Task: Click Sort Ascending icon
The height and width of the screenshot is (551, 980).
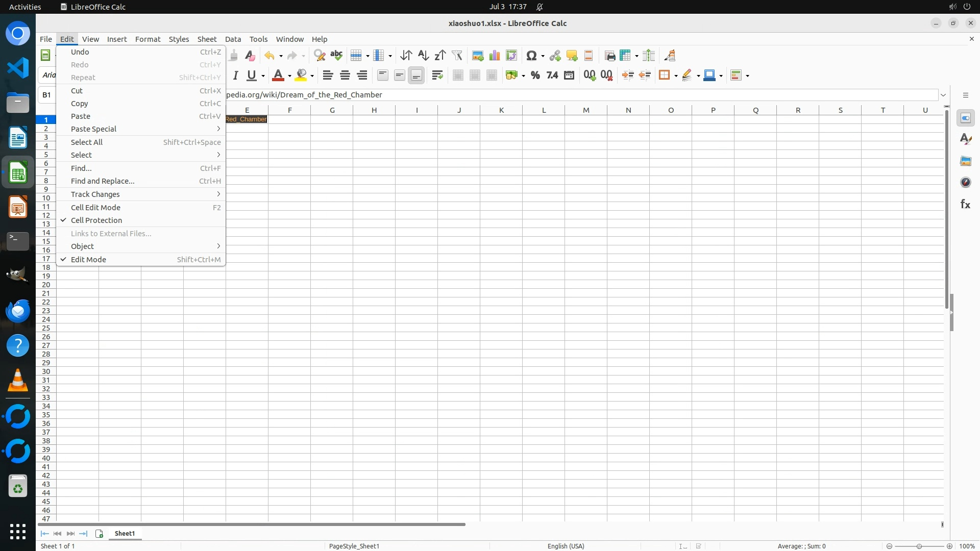Action: click(x=423, y=56)
